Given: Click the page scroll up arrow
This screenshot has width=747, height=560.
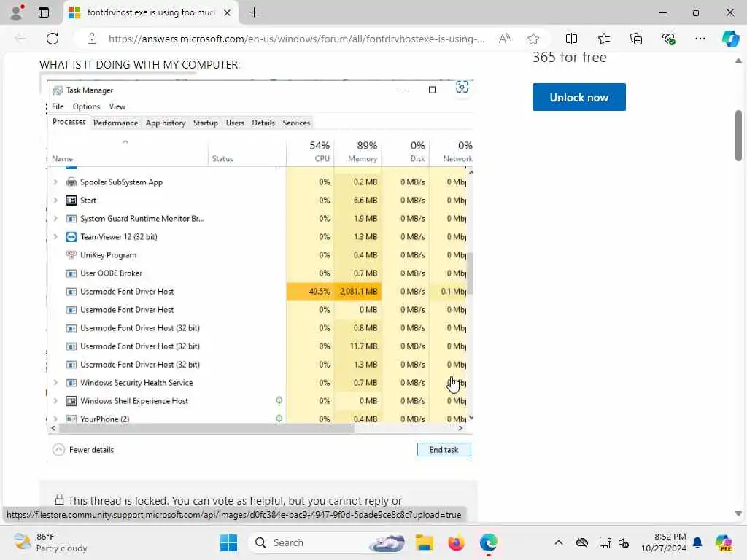Looking at the screenshot, I should pyautogui.click(x=738, y=61).
